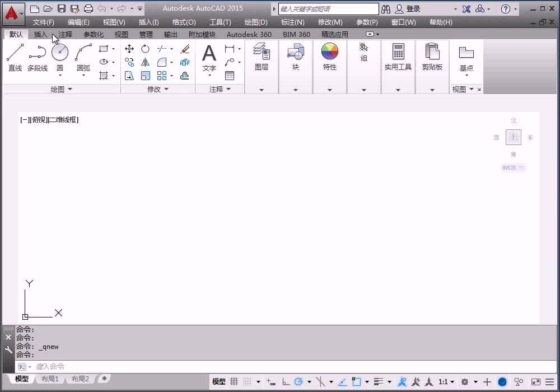Click the search box 键入关键字或短语

[328, 9]
